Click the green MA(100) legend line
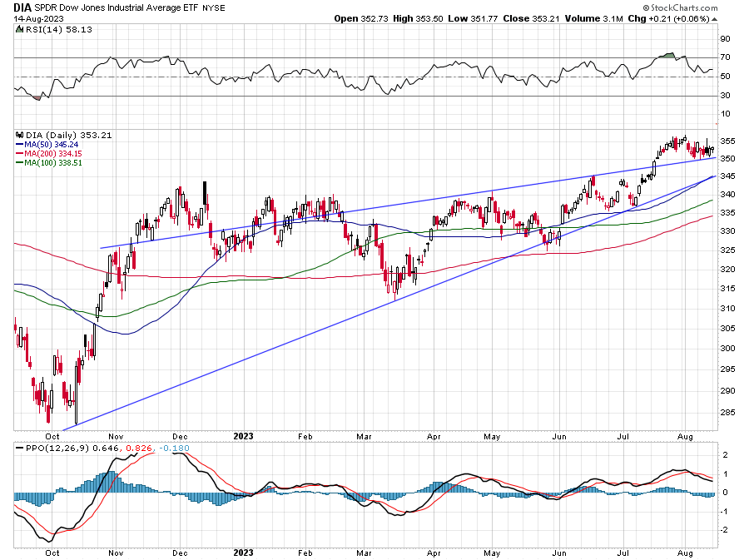Image resolution: width=749 pixels, height=560 pixels. coord(20,162)
